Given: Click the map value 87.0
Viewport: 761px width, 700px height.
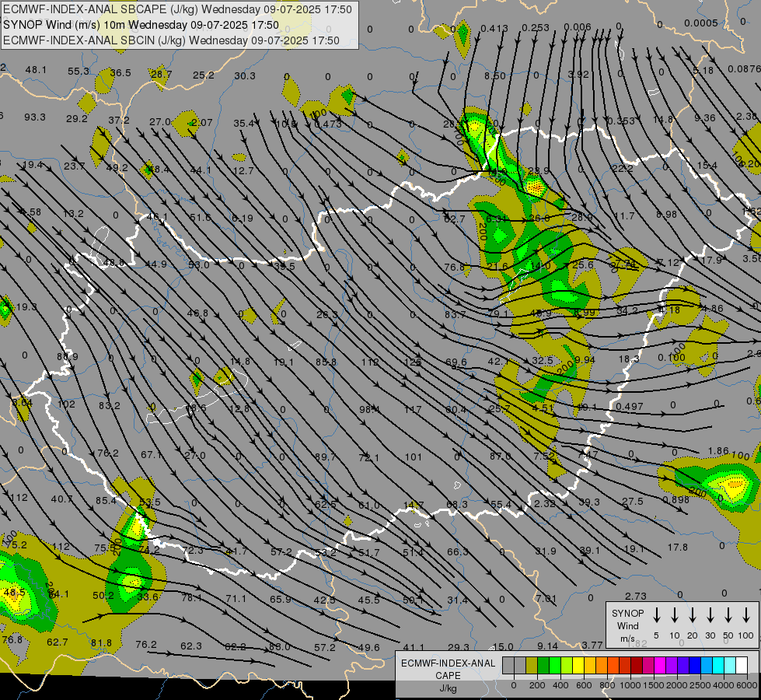Looking at the screenshot, I should tap(501, 456).
